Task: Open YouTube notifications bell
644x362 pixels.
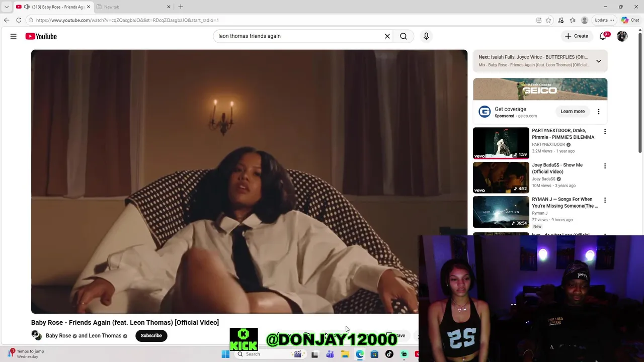Action: pos(603,36)
